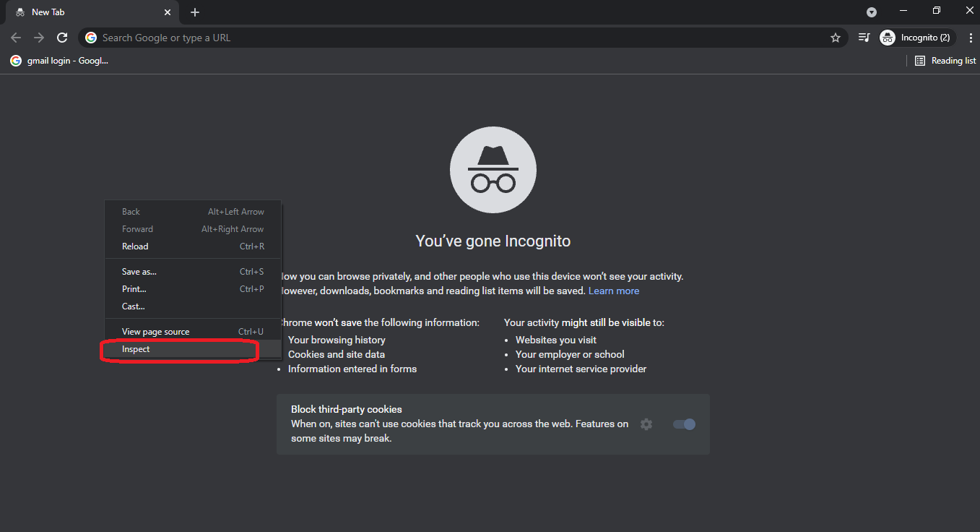980x532 pixels.
Task: Click the Cookies and site data bullet
Action: (337, 354)
